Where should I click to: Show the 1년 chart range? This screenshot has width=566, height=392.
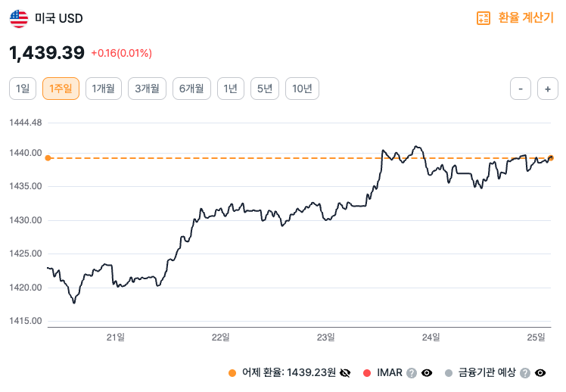point(231,89)
